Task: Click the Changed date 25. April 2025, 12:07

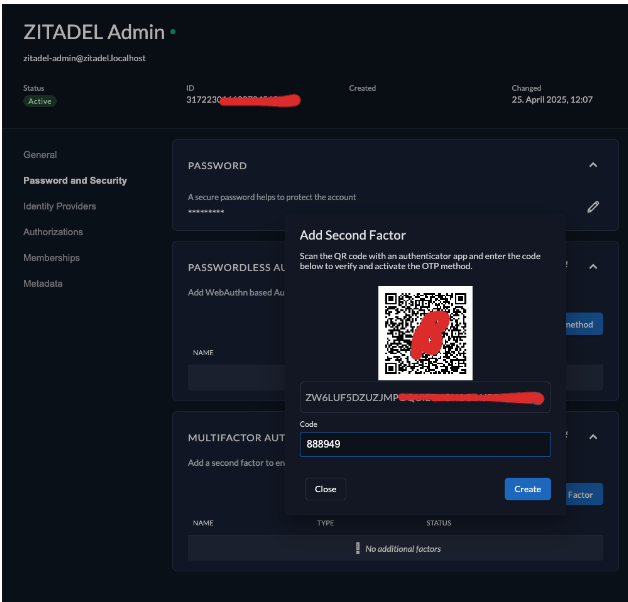Action: (552, 100)
